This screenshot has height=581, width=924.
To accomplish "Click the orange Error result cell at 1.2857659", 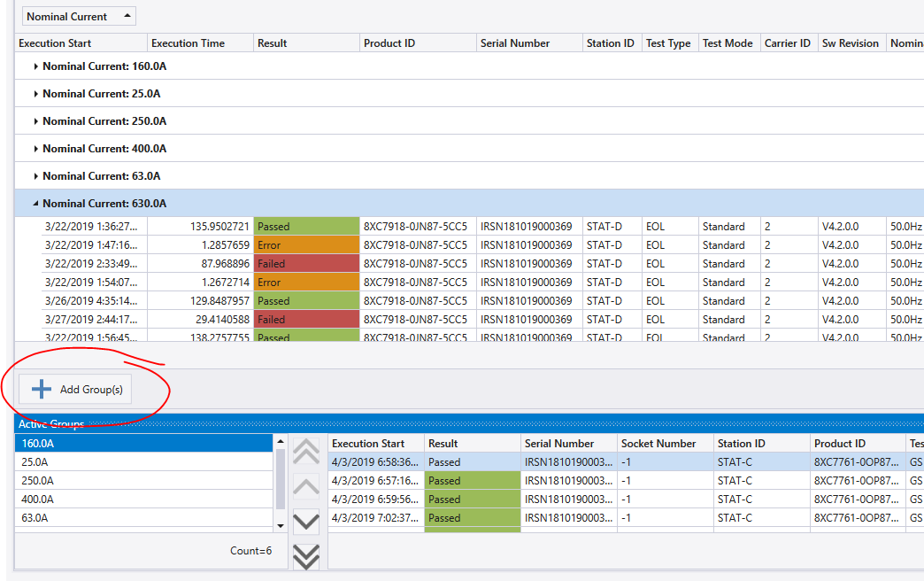I will click(x=306, y=244).
